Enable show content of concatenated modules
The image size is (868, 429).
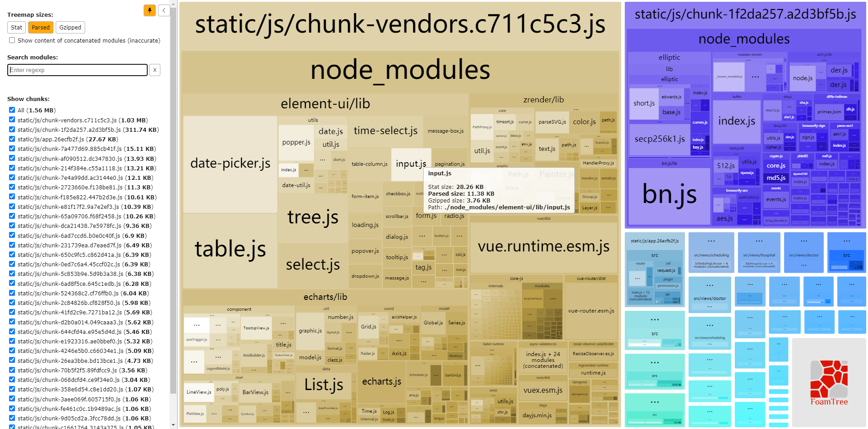(x=12, y=40)
